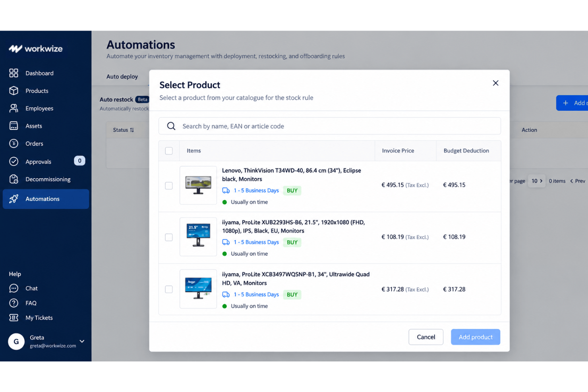The height and width of the screenshot is (392, 588).
Task: Click the Cancel button
Action: click(x=426, y=337)
